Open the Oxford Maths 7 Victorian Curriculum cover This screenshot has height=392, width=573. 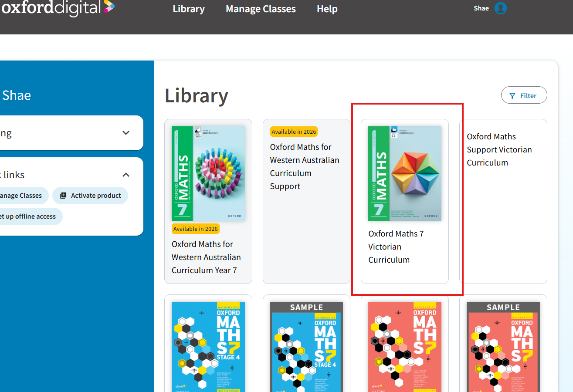tap(405, 173)
